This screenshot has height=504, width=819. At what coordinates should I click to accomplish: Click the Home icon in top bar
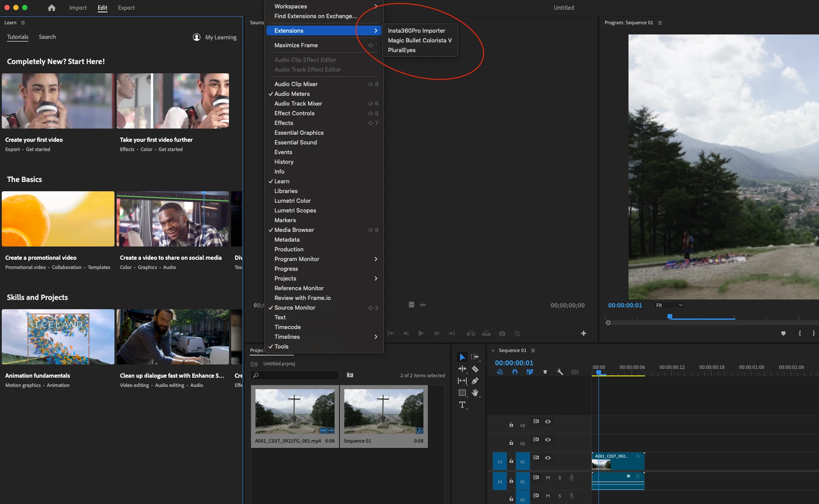click(52, 8)
